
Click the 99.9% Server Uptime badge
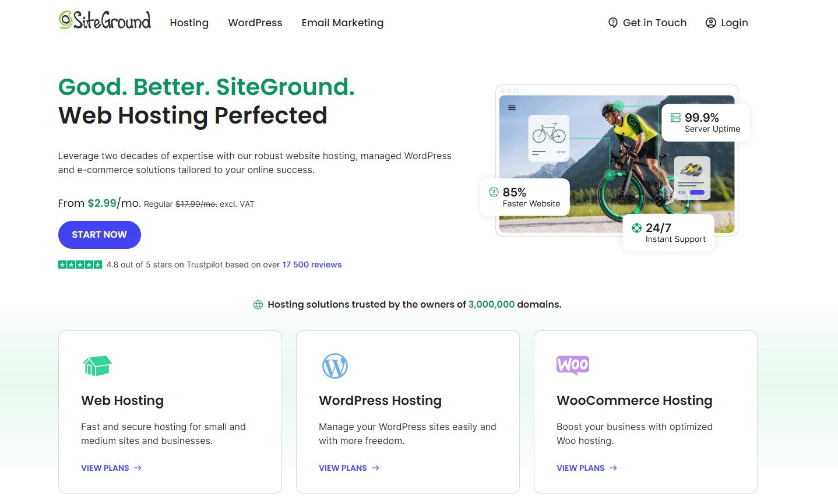[705, 122]
